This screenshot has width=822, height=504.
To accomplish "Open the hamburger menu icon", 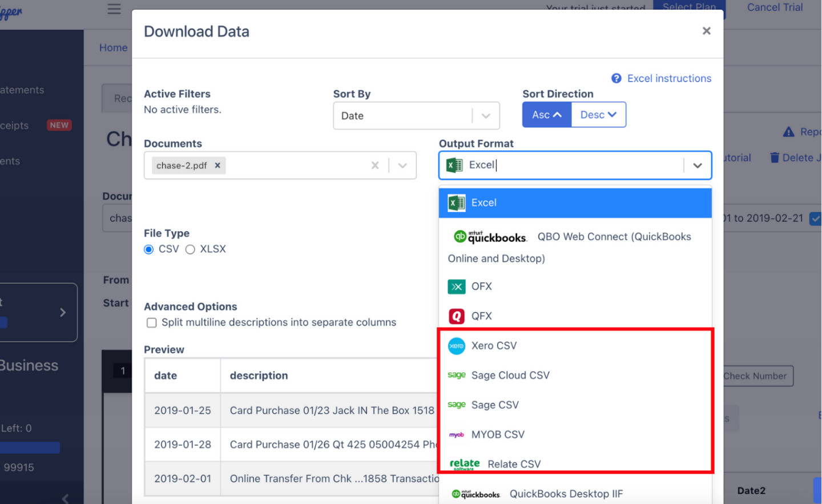I will pos(114,9).
